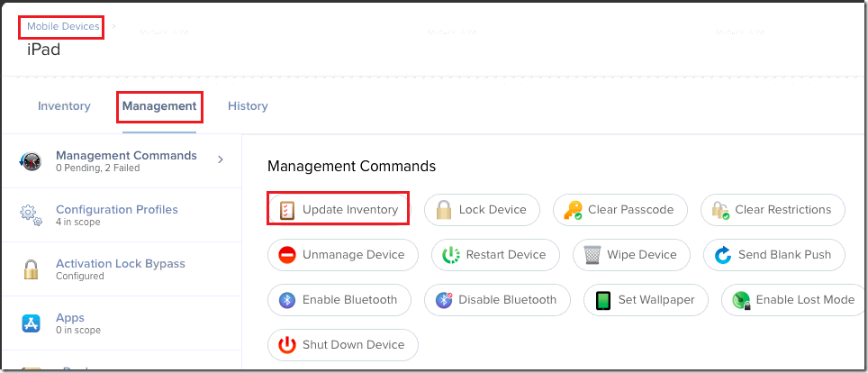Click the Wipe Device button
The width and height of the screenshot is (868, 373).
(x=631, y=255)
